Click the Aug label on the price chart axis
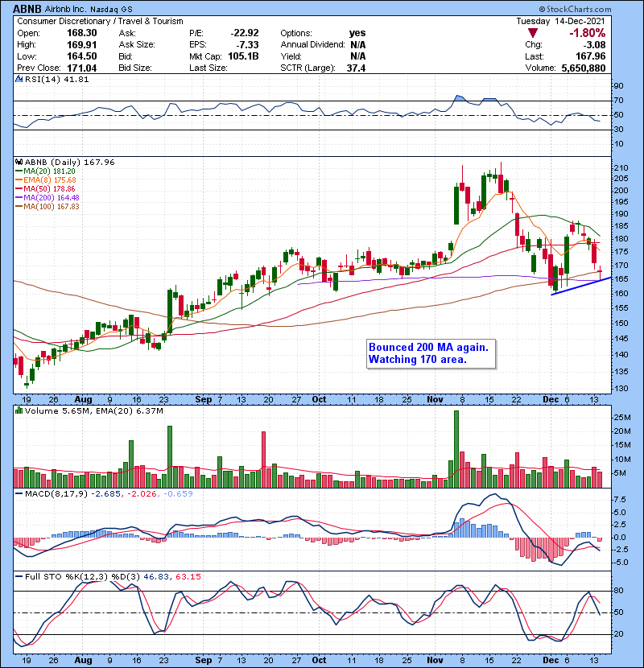 point(83,400)
